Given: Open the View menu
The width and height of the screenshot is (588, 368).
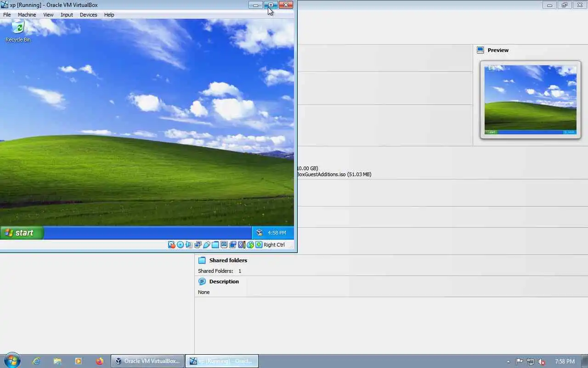Looking at the screenshot, I should pyautogui.click(x=48, y=15).
